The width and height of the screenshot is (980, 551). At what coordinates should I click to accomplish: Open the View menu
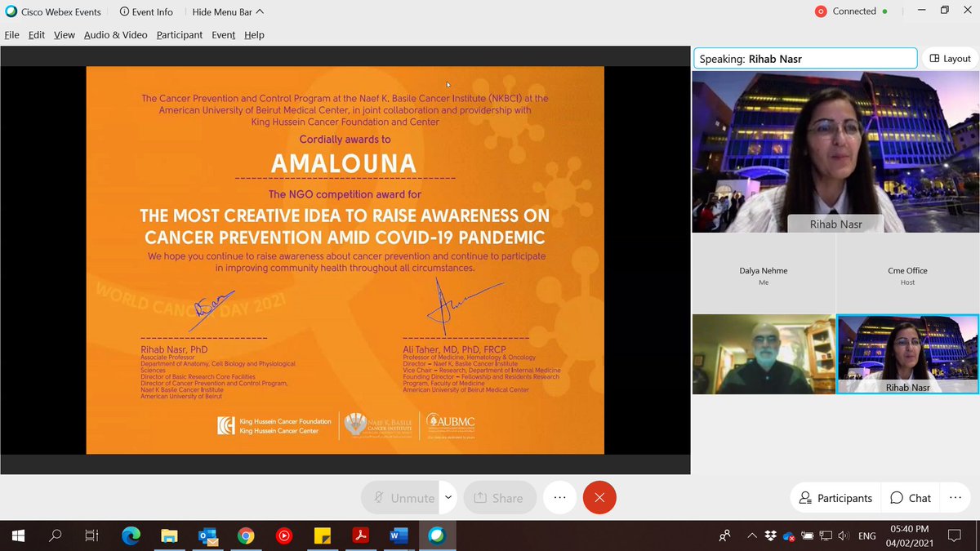tap(65, 35)
